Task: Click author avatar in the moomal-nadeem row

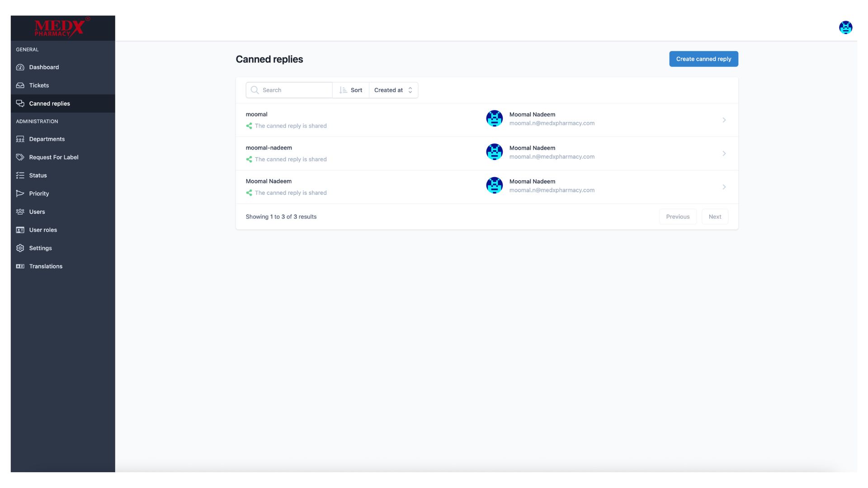Action: [494, 152]
